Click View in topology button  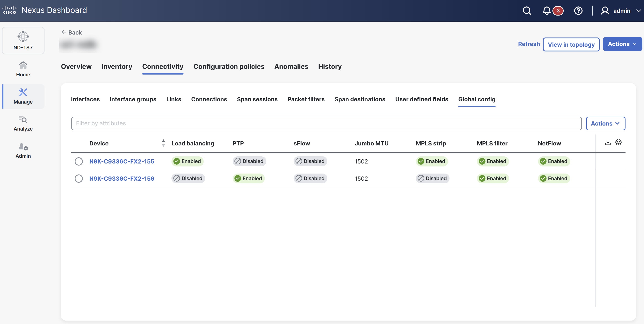pyautogui.click(x=571, y=45)
